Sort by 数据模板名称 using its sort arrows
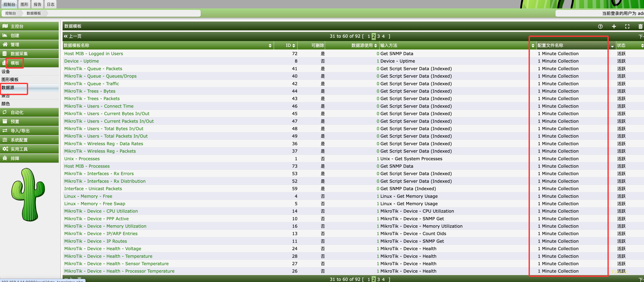This screenshot has width=644, height=282. pos(270,45)
